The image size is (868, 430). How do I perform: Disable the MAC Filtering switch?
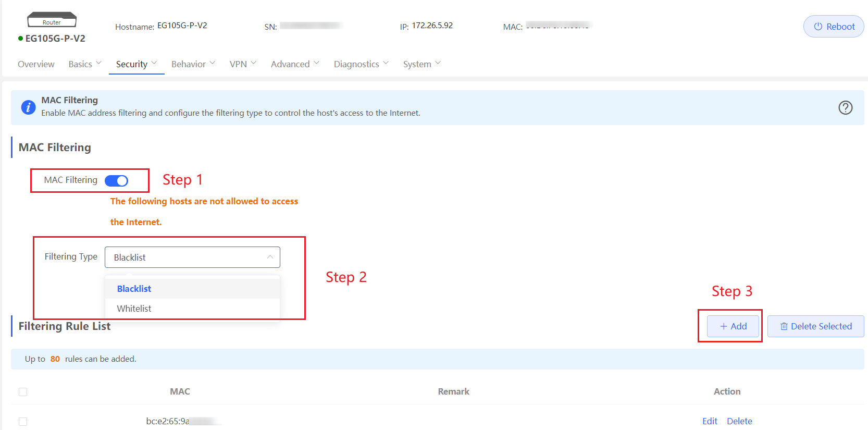pos(116,180)
